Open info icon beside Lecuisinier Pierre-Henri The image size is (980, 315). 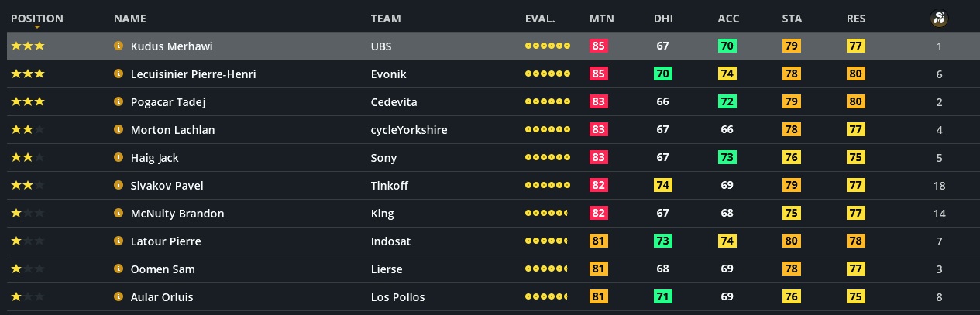click(119, 74)
